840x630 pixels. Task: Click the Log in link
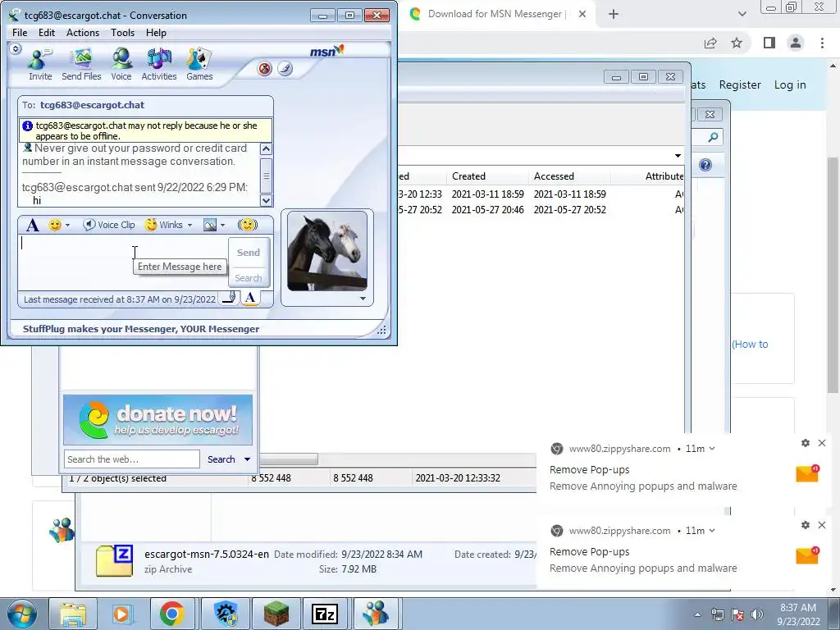(x=790, y=84)
